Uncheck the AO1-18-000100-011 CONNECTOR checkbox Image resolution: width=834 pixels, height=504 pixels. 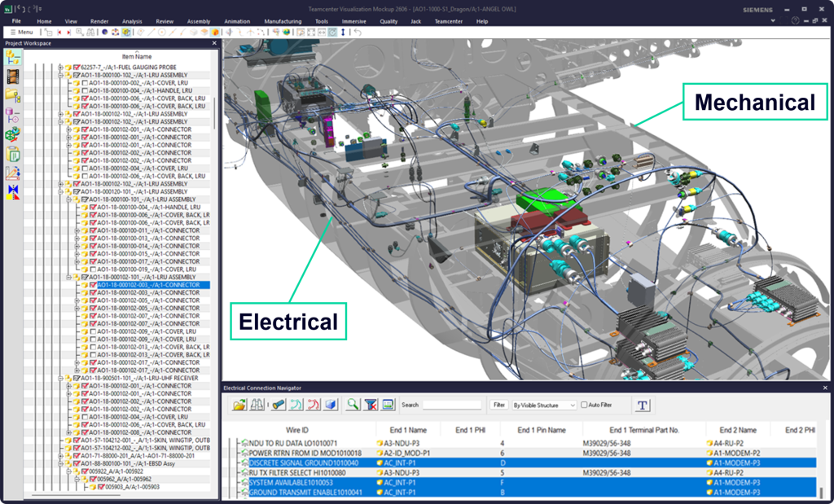[x=94, y=230]
